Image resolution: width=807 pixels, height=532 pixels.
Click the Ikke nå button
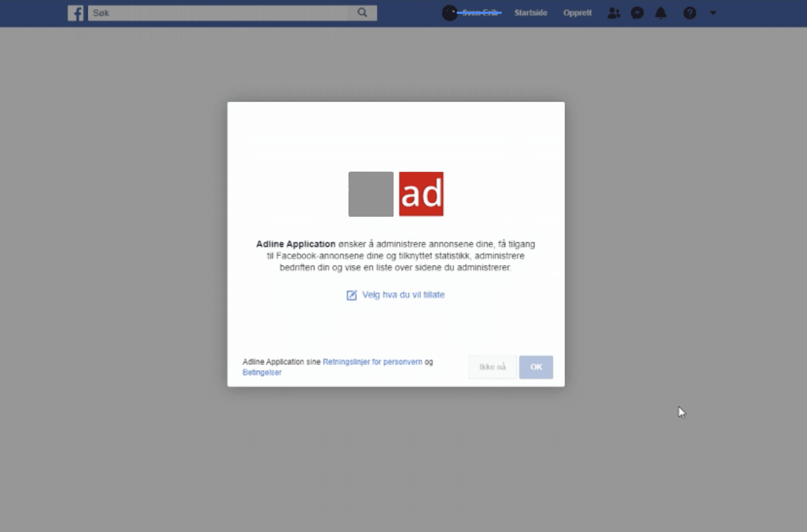(x=493, y=367)
